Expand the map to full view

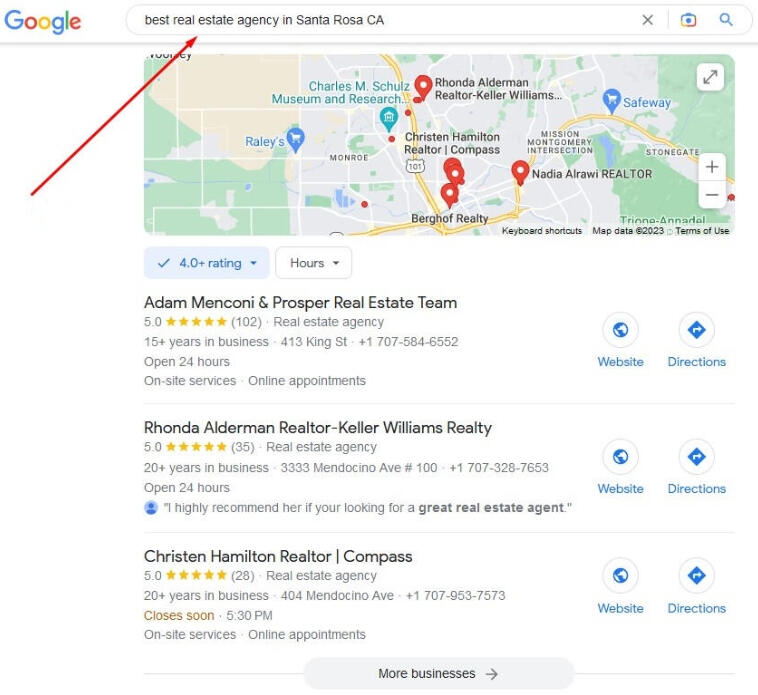pos(710,77)
